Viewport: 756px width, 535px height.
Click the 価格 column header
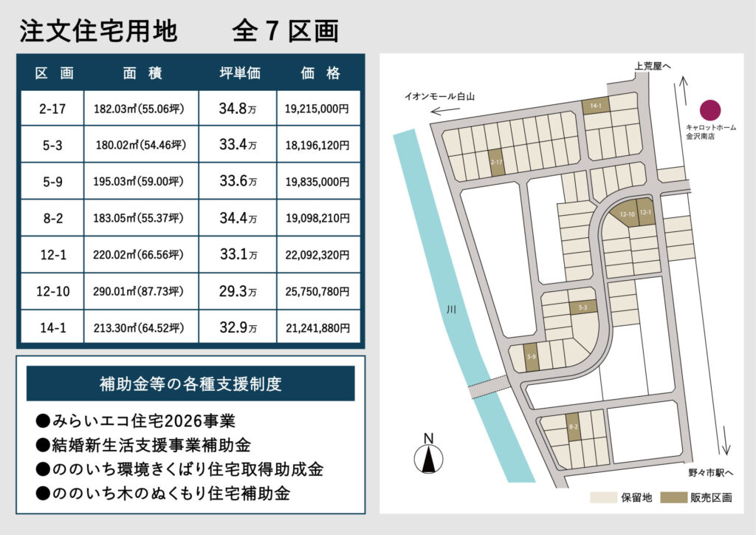(x=320, y=72)
